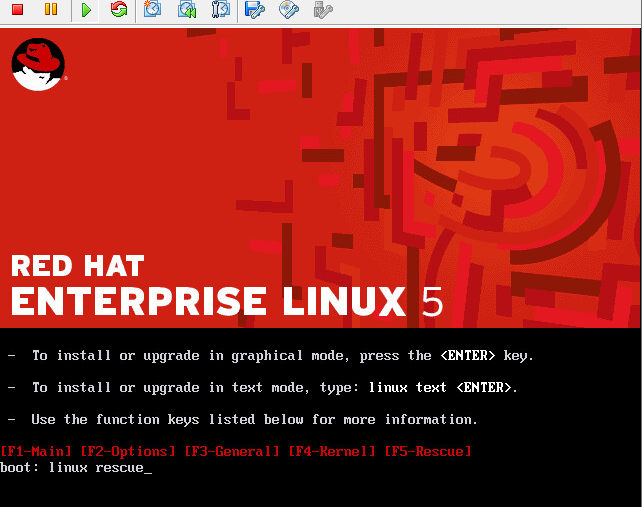Click the [F4-Kernel] text
The width and height of the screenshot is (642, 507).
click(332, 451)
